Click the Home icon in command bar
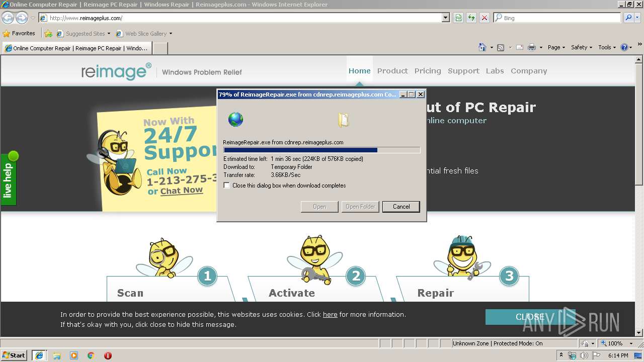 [482, 47]
